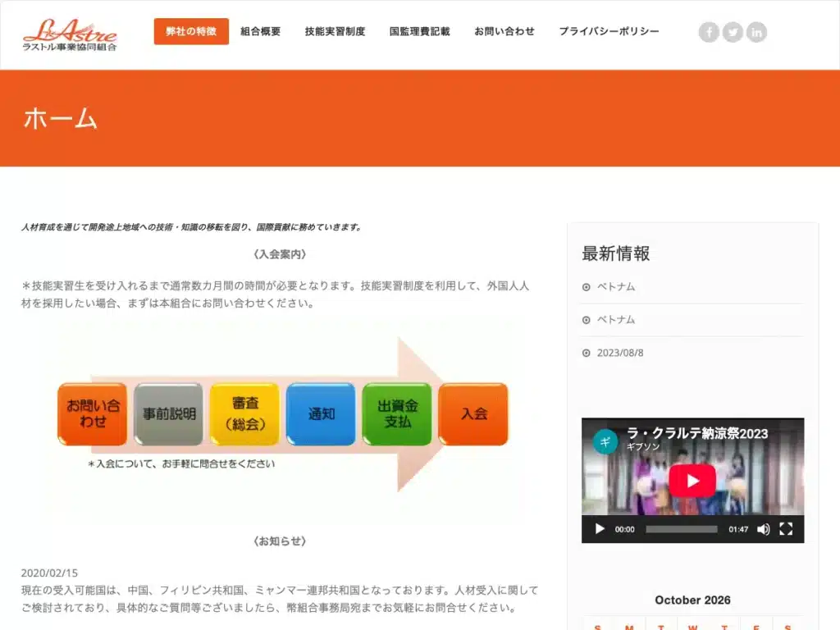Viewport: 840px width, 630px height.
Task: Enter fullscreen mode on the video player
Action: 786,529
